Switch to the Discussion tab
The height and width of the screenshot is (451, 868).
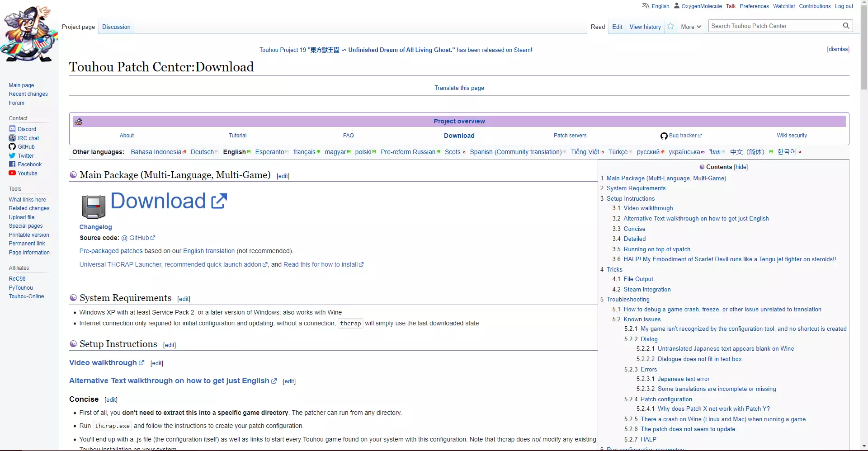[x=116, y=27]
